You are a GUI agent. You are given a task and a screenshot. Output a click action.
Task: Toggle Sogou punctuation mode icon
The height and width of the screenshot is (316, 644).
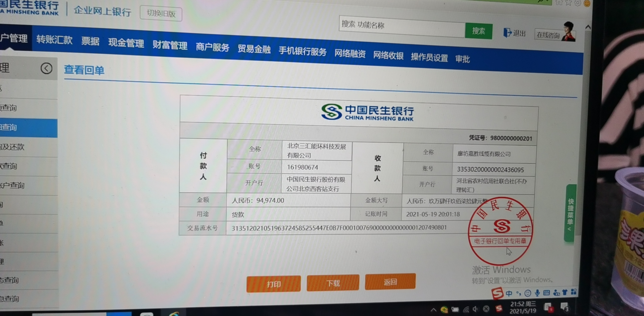coord(519,294)
